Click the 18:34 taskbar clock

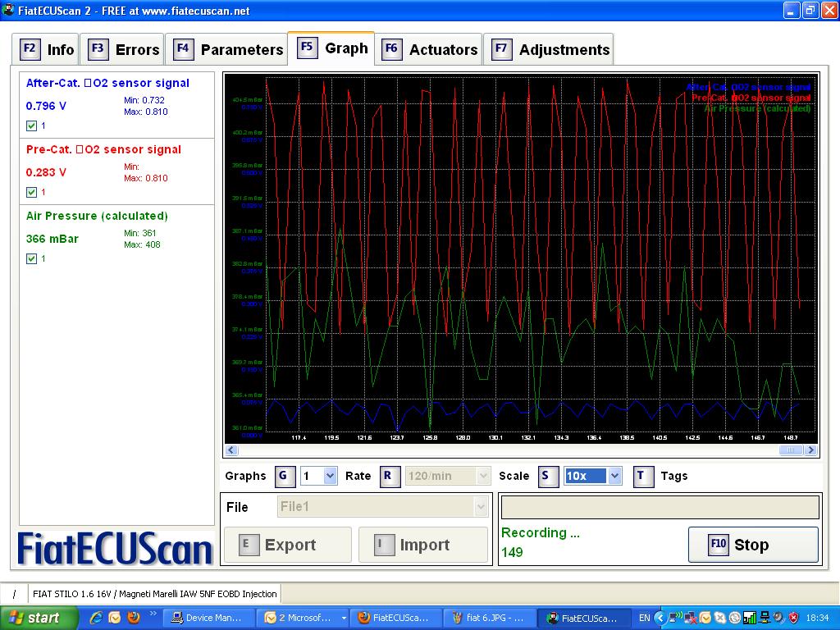click(818, 618)
